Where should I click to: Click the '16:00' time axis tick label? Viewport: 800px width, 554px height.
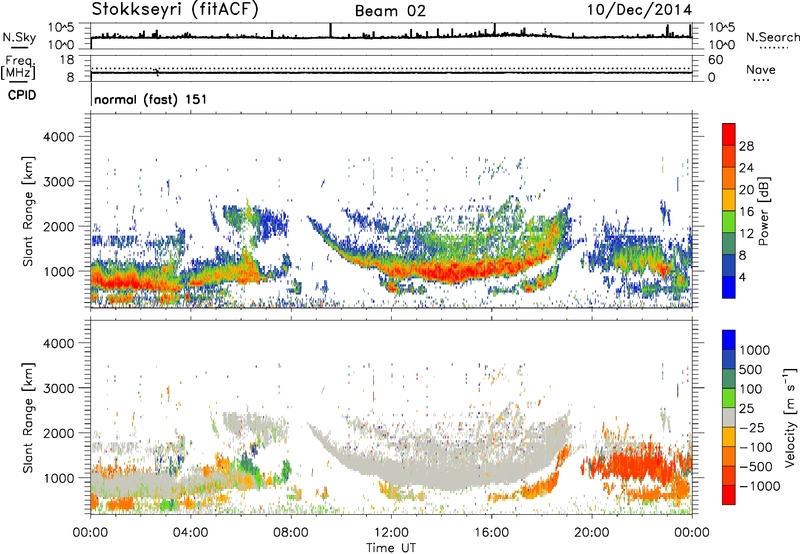pos(492,533)
